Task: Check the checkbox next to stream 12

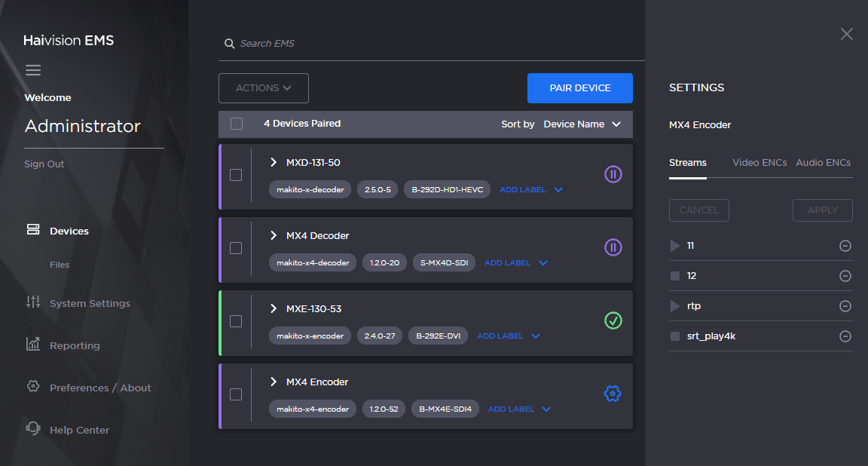Action: coord(674,275)
